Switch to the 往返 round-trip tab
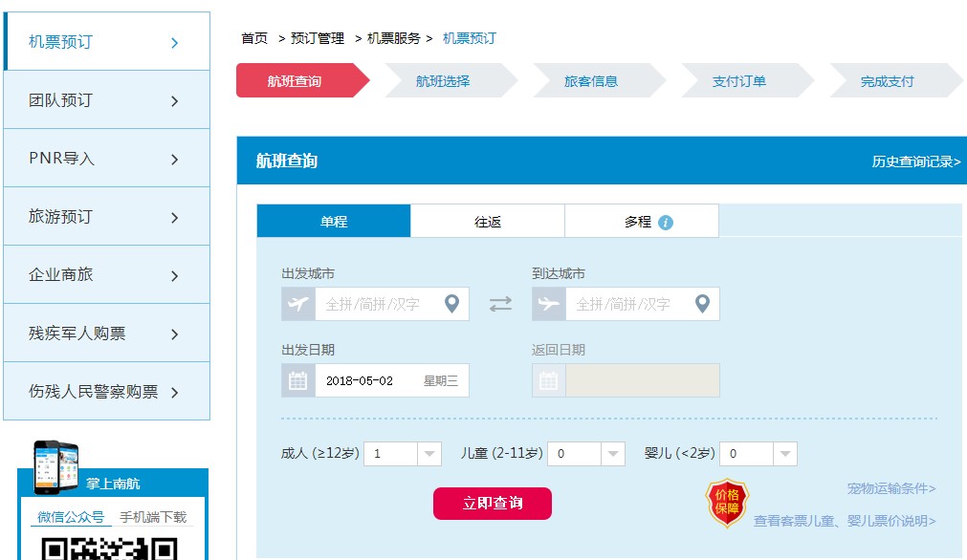 (x=488, y=222)
